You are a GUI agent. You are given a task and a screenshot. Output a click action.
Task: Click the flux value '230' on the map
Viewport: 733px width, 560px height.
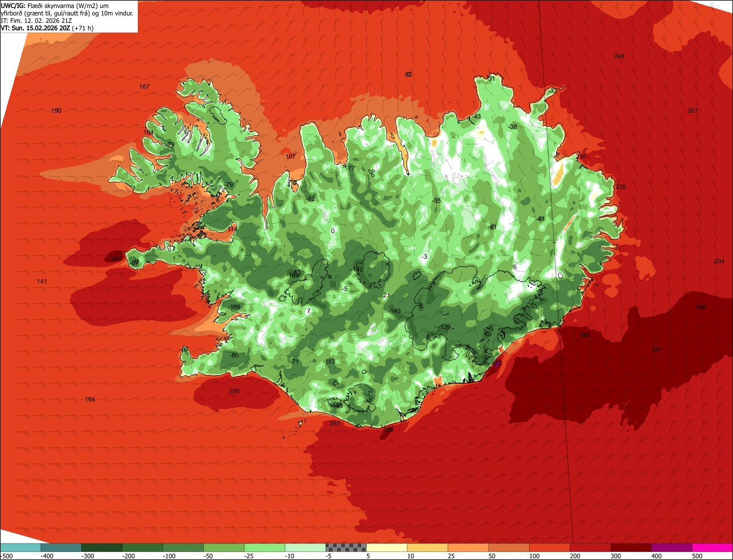tap(581, 156)
